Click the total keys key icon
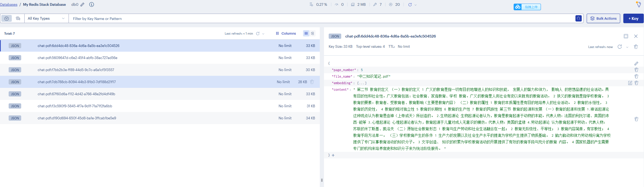Image resolution: width=644 pixels, height=187 pixels. [375, 4]
